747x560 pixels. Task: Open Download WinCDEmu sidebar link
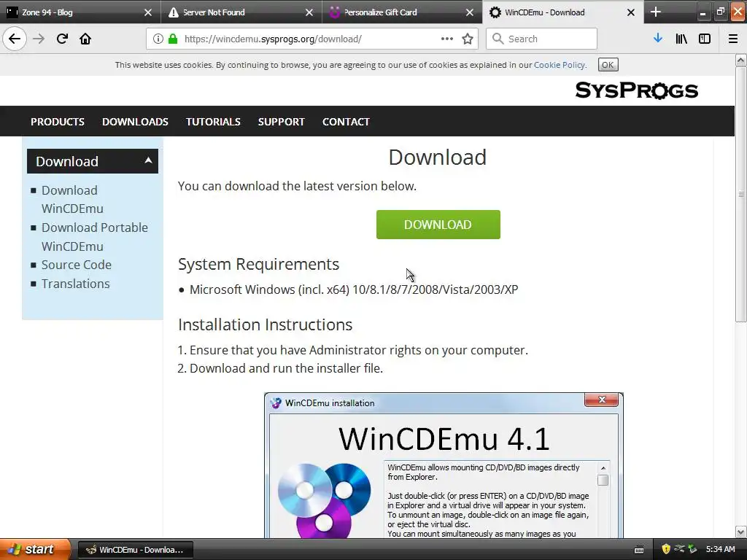click(x=72, y=199)
